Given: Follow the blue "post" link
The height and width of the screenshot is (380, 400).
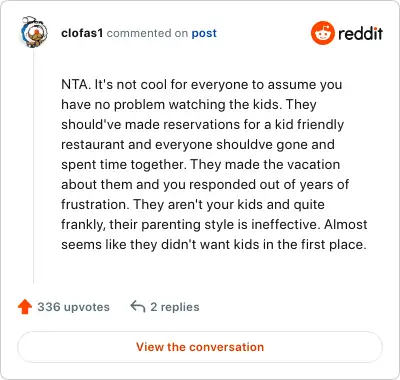Looking at the screenshot, I should coord(204,33).
